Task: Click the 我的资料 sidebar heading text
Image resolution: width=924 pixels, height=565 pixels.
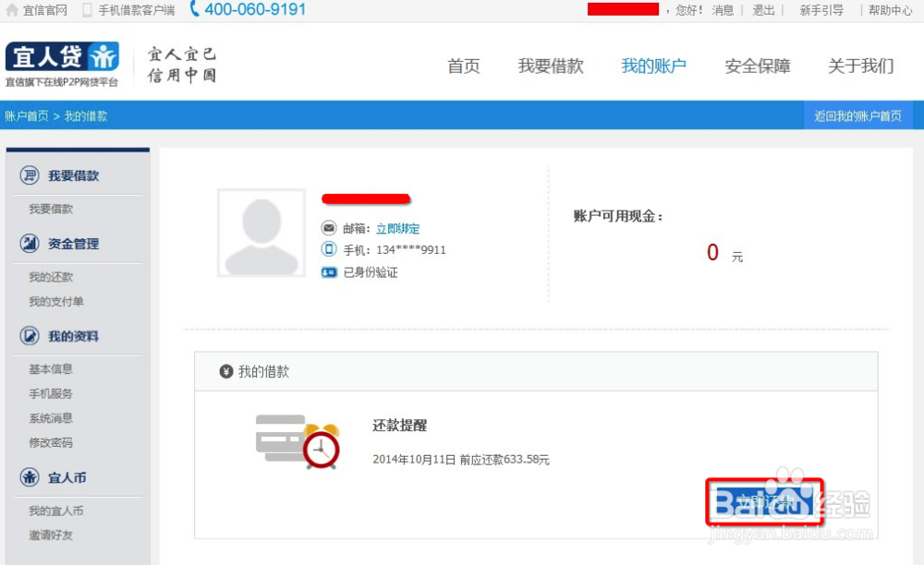Action: pos(74,336)
